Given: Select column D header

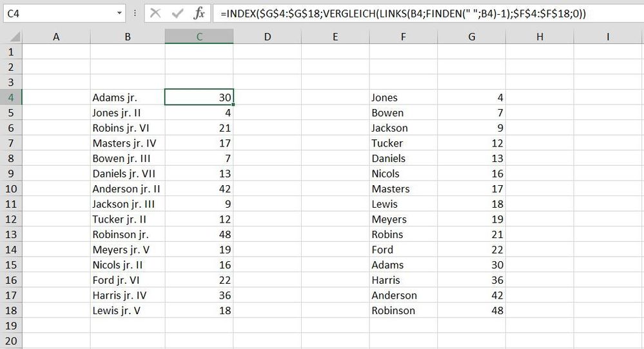Looking at the screenshot, I should 268,37.
